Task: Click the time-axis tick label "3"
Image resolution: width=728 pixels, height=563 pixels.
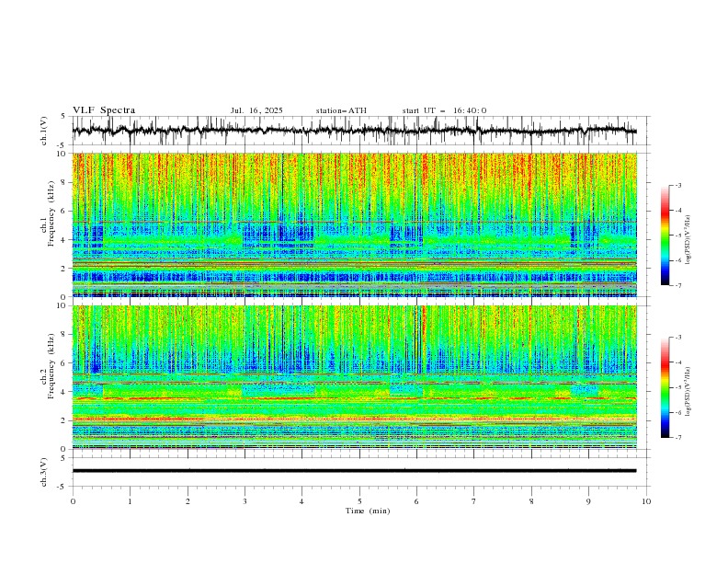Action: pyautogui.click(x=245, y=501)
